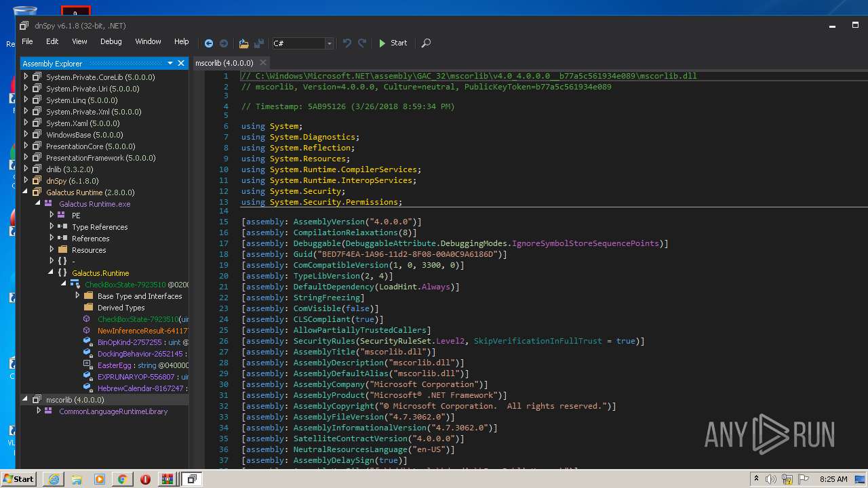Open the Edit menu
This screenshot has width=868, height=488.
point(52,41)
